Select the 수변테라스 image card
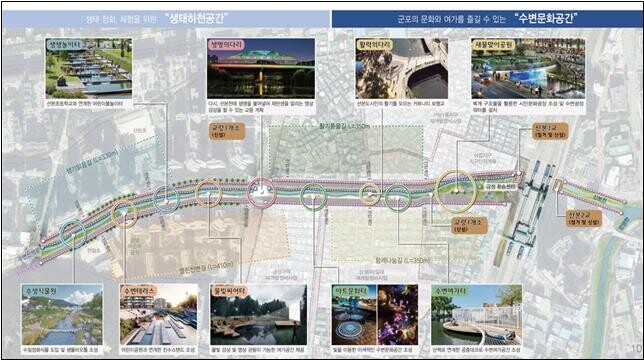The image size is (644, 360). 159,314
